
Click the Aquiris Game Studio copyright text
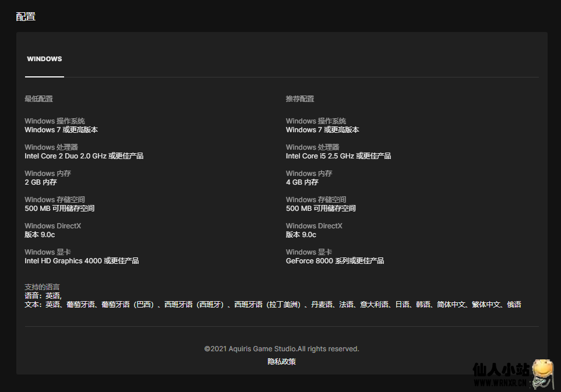tap(281, 349)
